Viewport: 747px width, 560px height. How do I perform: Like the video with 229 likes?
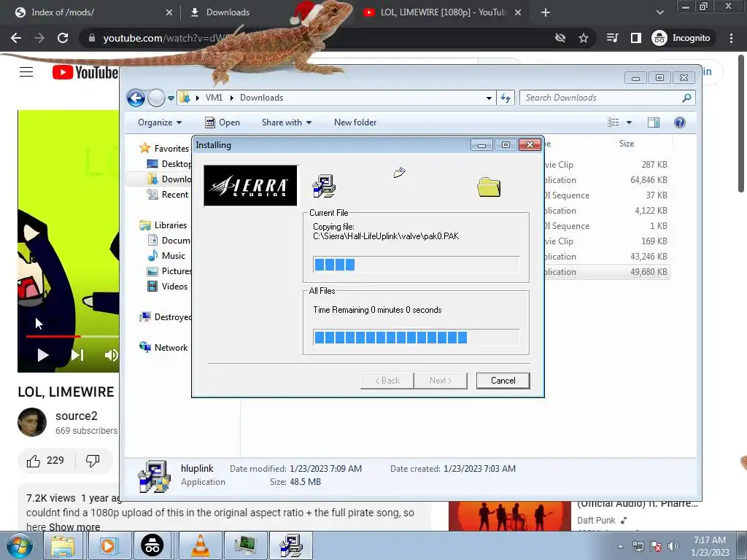pyautogui.click(x=46, y=461)
